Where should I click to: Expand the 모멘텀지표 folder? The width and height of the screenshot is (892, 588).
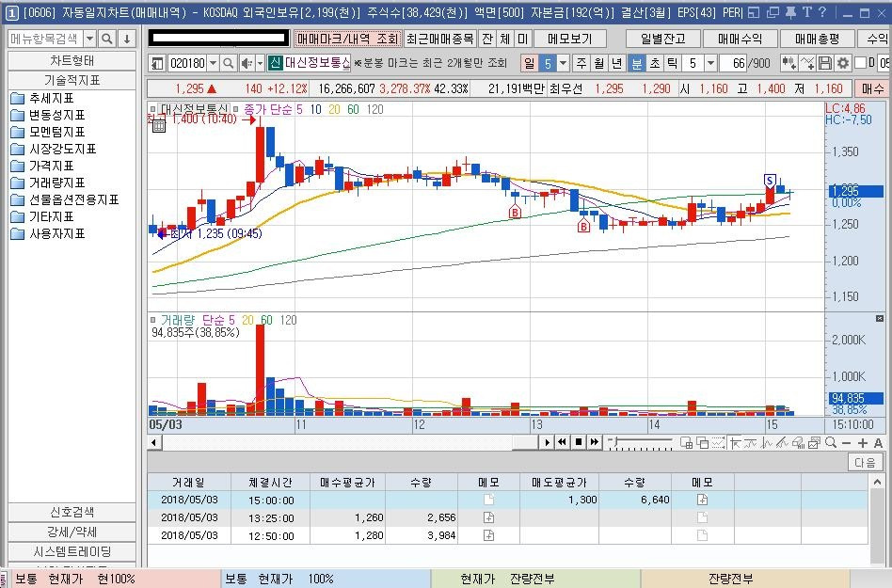(x=48, y=132)
